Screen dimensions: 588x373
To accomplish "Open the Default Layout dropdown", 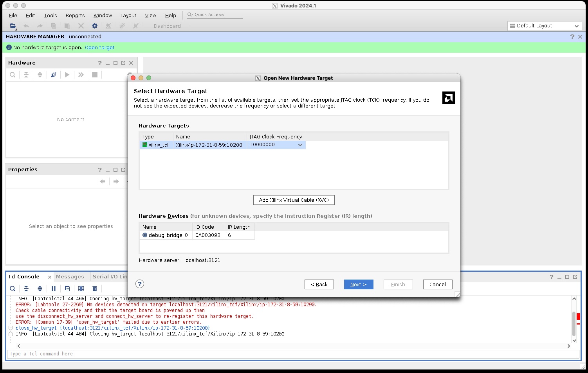I will (x=545, y=26).
